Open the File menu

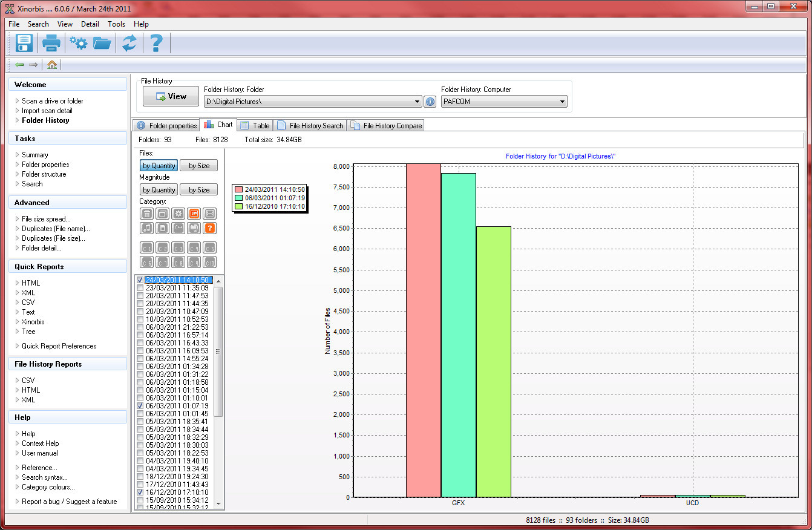pos(14,24)
